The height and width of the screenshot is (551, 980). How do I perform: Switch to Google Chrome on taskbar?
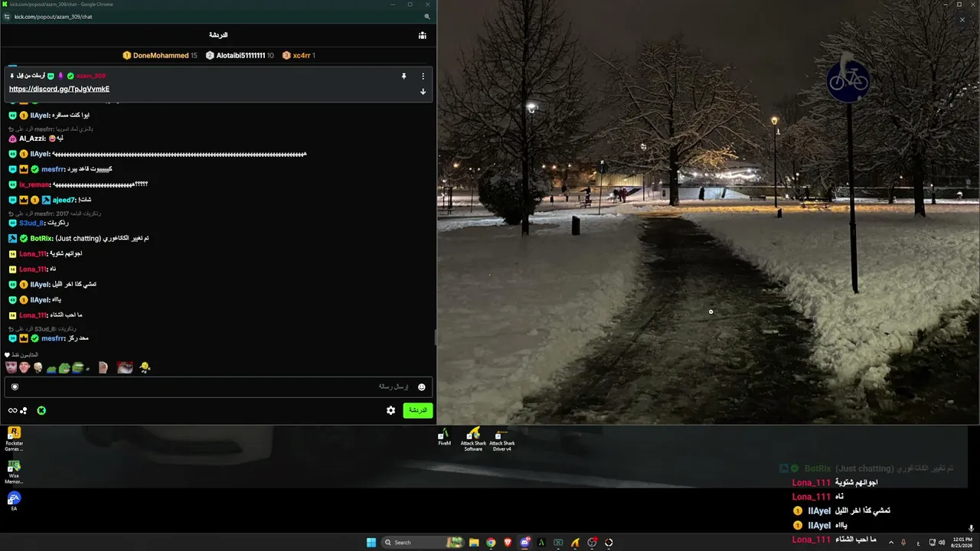491,543
